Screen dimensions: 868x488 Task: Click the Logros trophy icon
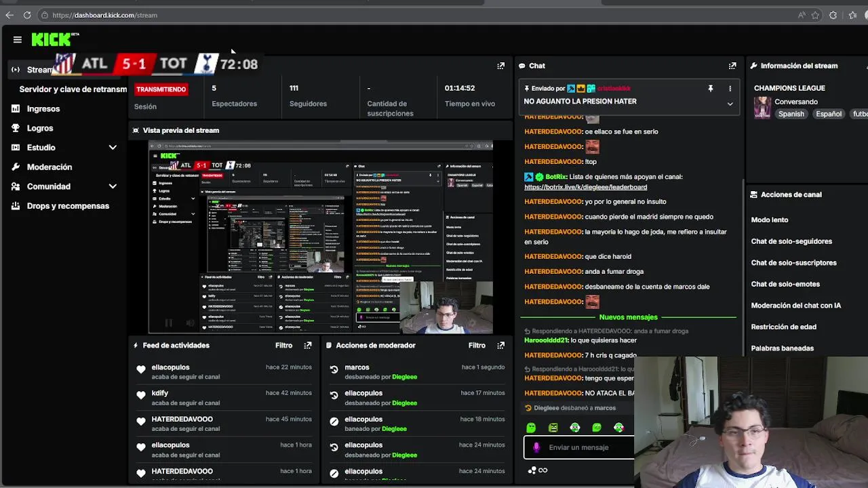click(x=16, y=128)
